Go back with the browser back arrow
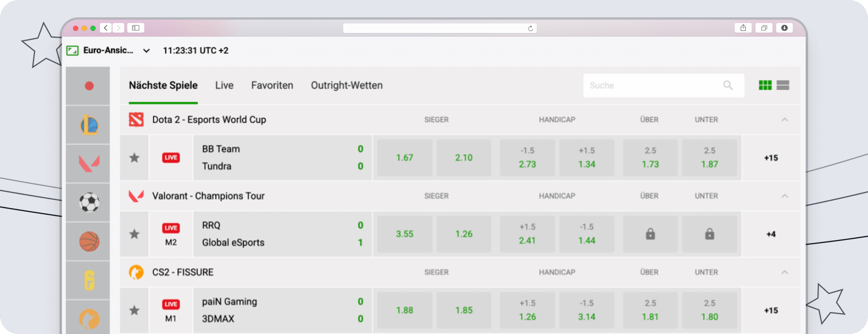 (106, 28)
